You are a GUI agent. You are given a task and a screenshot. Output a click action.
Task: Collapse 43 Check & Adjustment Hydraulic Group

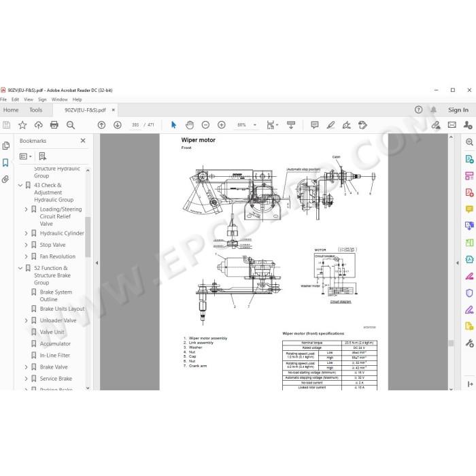click(20, 185)
